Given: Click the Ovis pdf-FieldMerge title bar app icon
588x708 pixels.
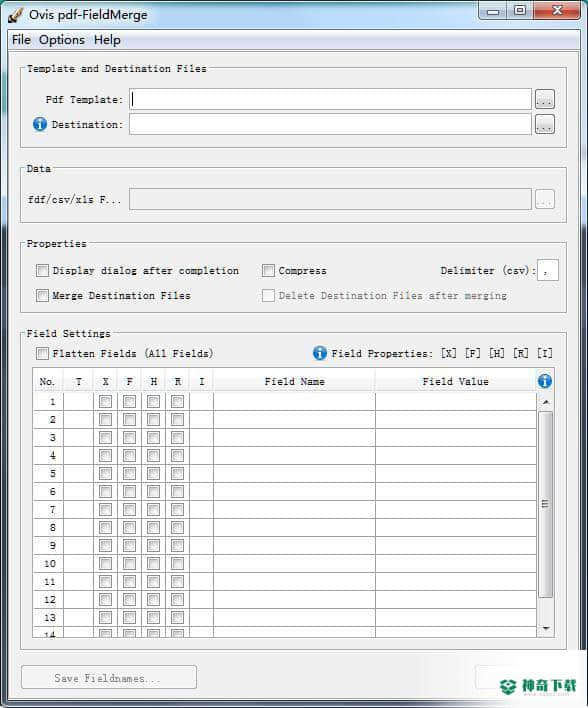Looking at the screenshot, I should pyautogui.click(x=15, y=15).
